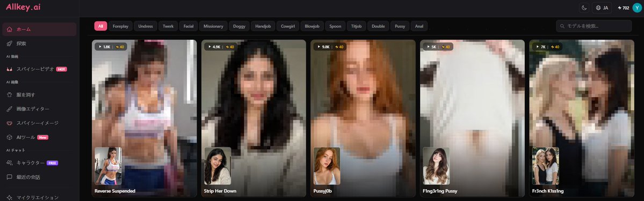644x201 pixels.
Task: Open the Reverse Suspended card title
Action: (115, 191)
